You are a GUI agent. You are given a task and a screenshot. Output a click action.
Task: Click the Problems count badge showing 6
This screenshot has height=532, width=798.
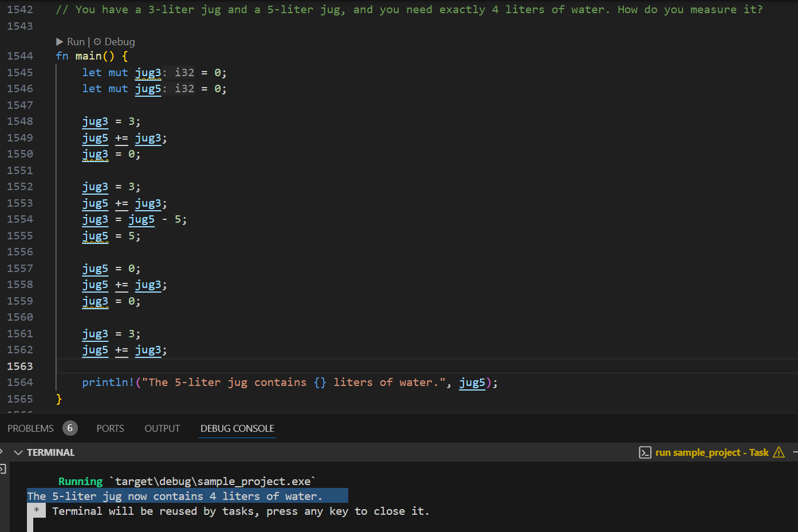(x=70, y=428)
